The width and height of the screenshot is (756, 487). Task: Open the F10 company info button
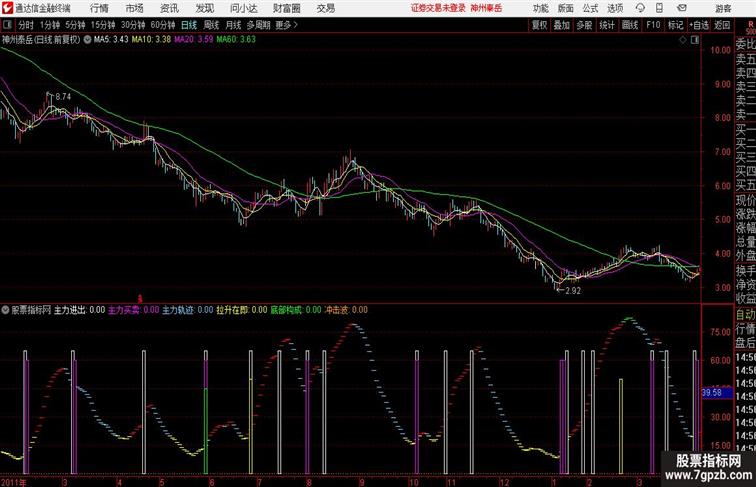[653, 25]
